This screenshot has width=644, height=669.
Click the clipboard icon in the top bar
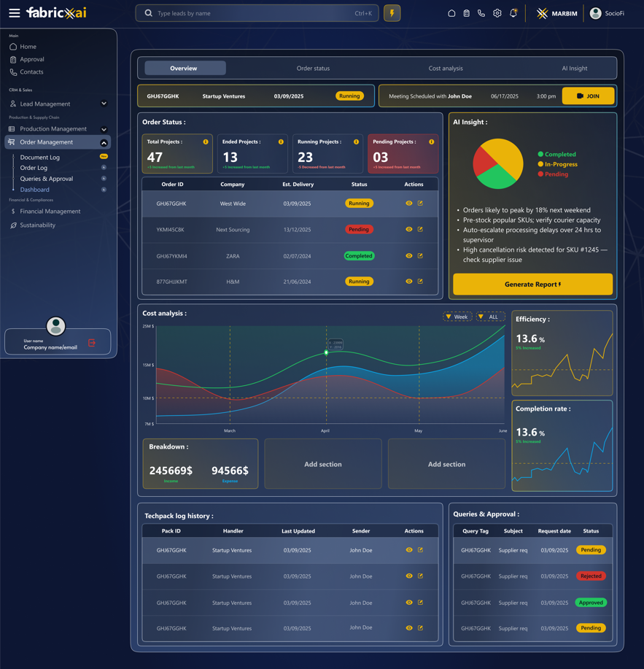(x=467, y=13)
